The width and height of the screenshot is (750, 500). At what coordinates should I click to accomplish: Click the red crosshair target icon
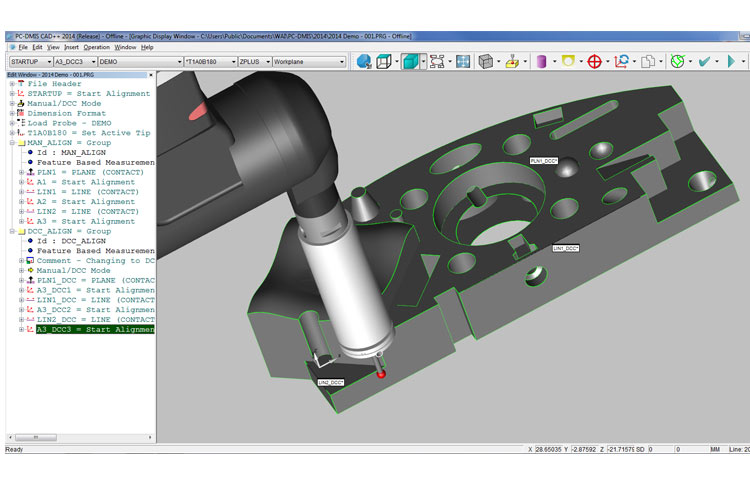point(594,61)
